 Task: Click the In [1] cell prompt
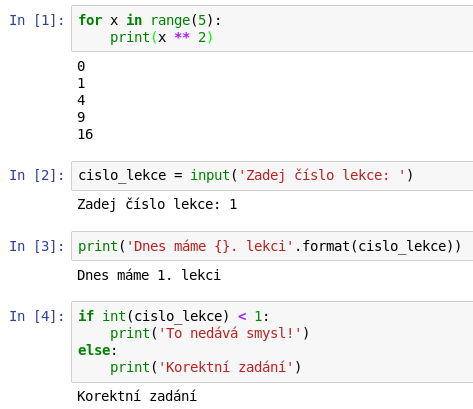pos(37,20)
